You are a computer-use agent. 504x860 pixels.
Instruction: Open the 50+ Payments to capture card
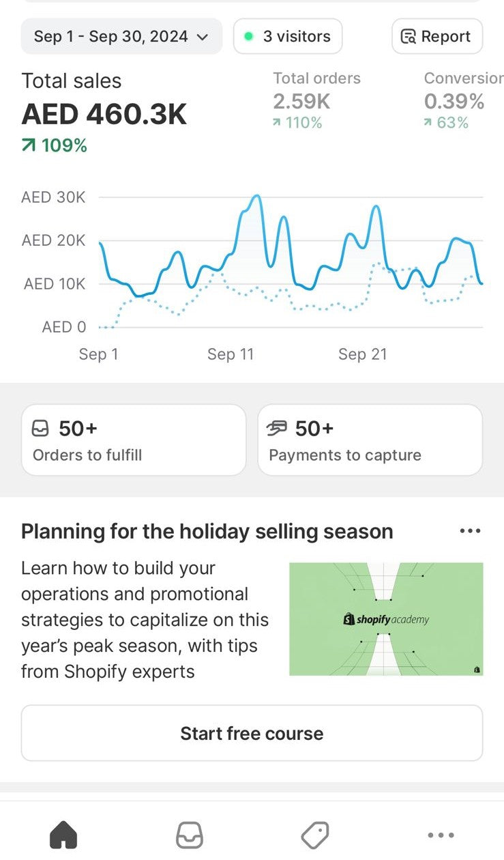(370, 440)
